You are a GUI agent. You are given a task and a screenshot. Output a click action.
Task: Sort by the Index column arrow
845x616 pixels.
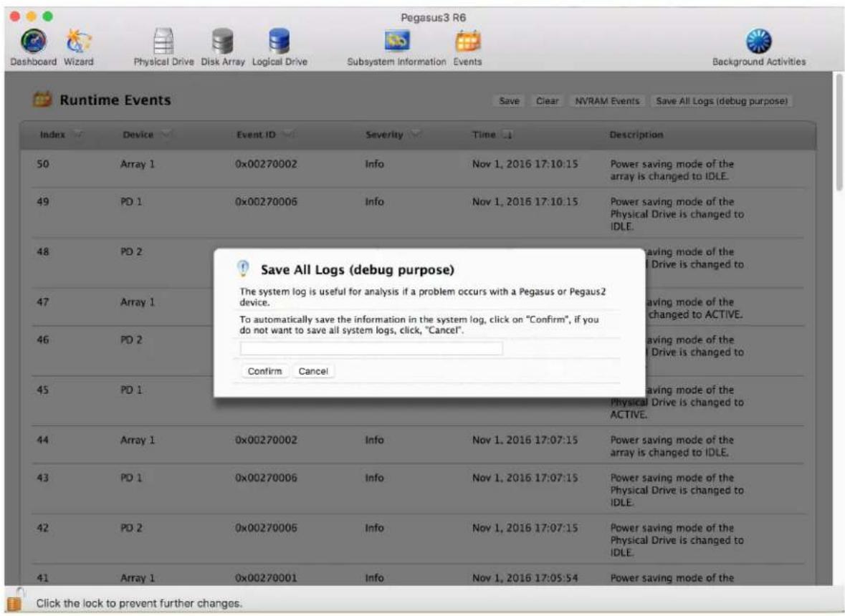tap(77, 134)
